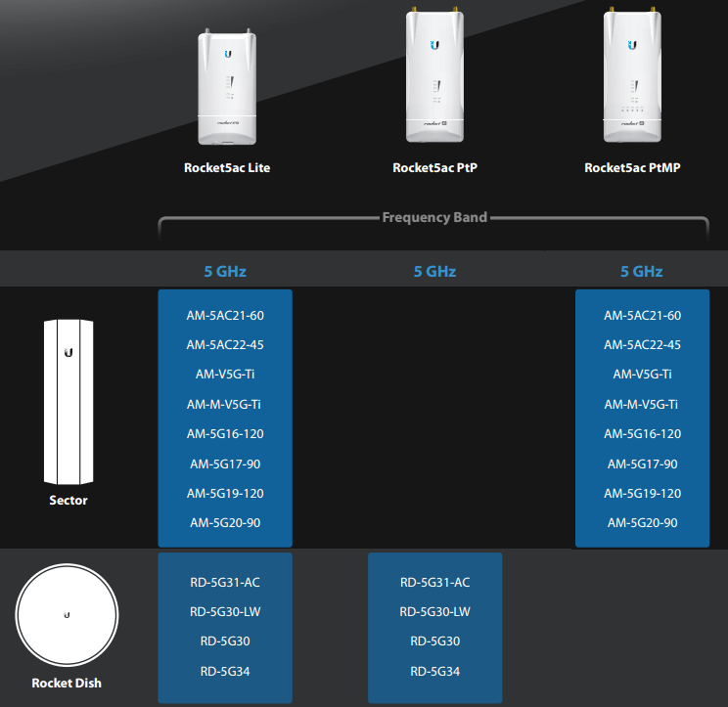This screenshot has width=728, height=707.
Task: Choose RD-5G34 in the Rocket5ac Lite column
Action: 225,671
